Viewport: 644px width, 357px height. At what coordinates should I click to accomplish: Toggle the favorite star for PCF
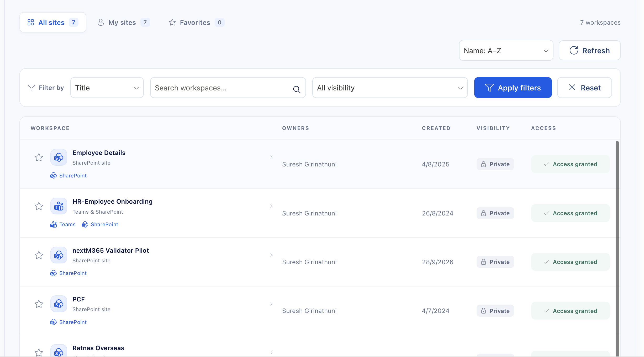click(39, 304)
